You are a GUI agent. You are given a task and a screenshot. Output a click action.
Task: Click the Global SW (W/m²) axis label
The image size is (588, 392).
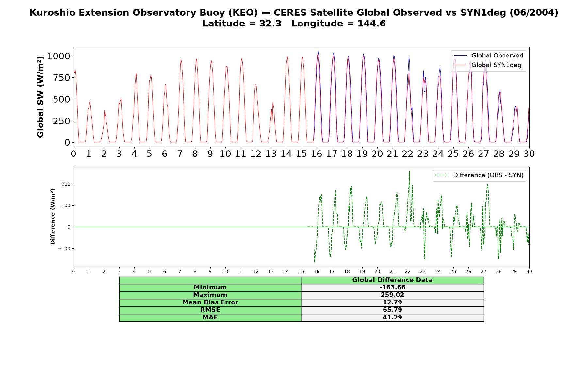(x=40, y=97)
